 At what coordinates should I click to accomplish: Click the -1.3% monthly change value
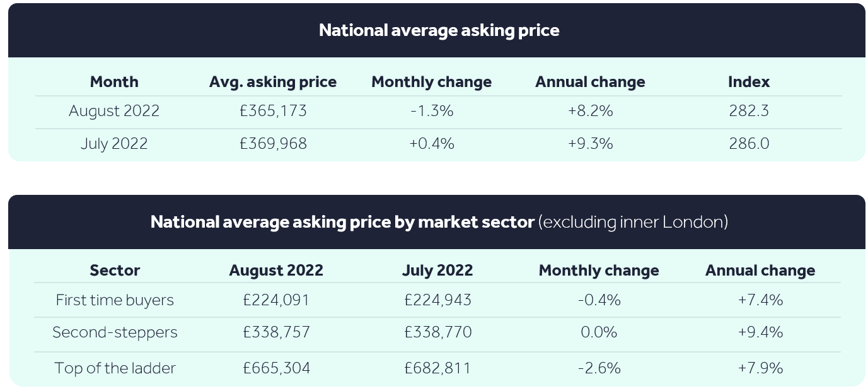pyautogui.click(x=432, y=111)
